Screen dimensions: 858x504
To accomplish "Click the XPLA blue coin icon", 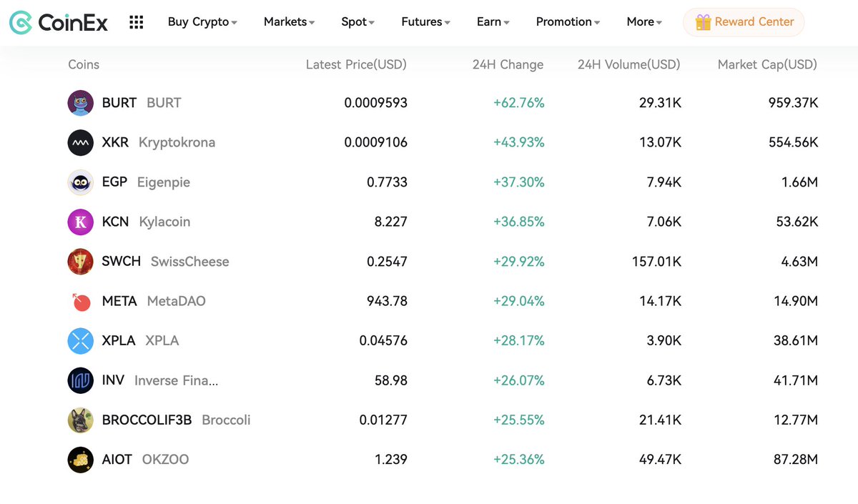I will pos(81,341).
